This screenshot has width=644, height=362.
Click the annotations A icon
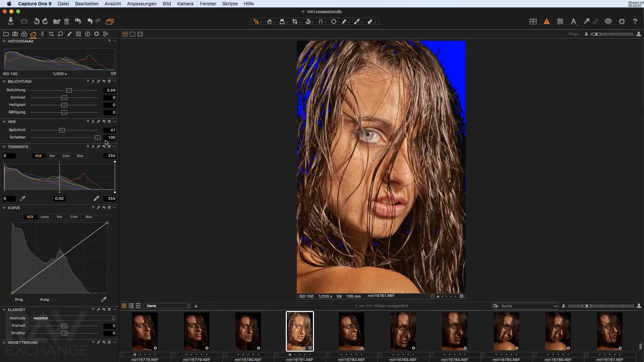(x=574, y=22)
